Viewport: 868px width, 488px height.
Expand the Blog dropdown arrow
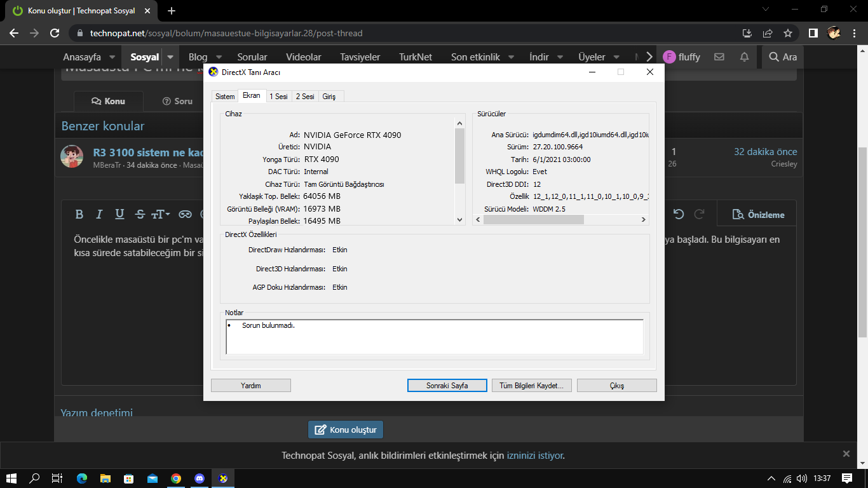pyautogui.click(x=219, y=57)
